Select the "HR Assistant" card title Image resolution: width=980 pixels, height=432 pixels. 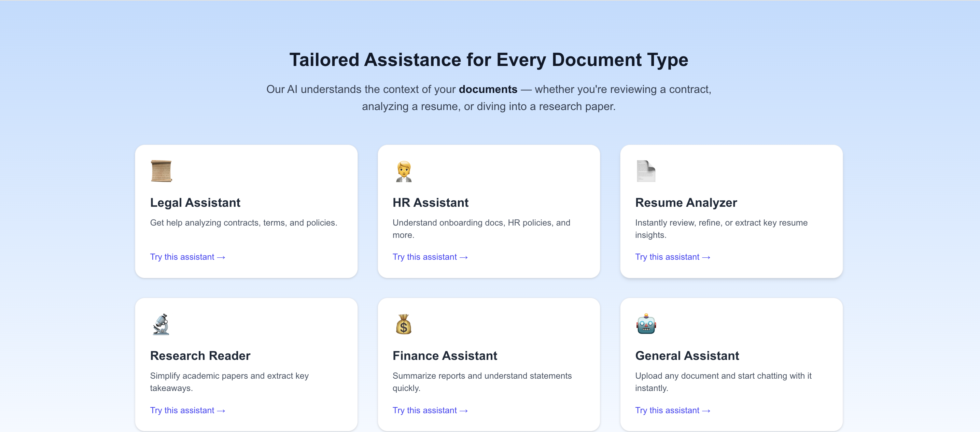point(430,202)
